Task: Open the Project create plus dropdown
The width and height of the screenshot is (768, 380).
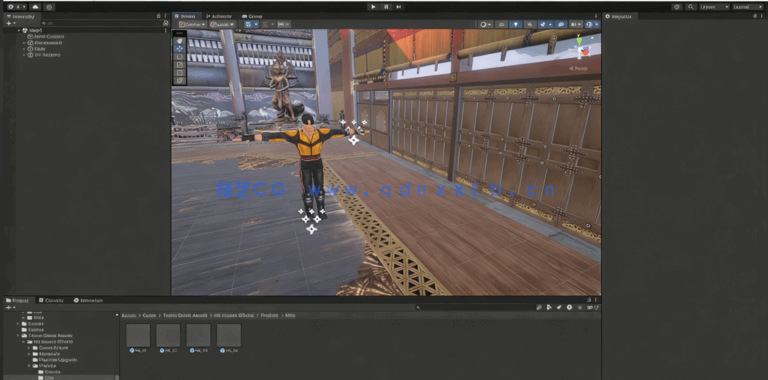Action: click(x=11, y=308)
